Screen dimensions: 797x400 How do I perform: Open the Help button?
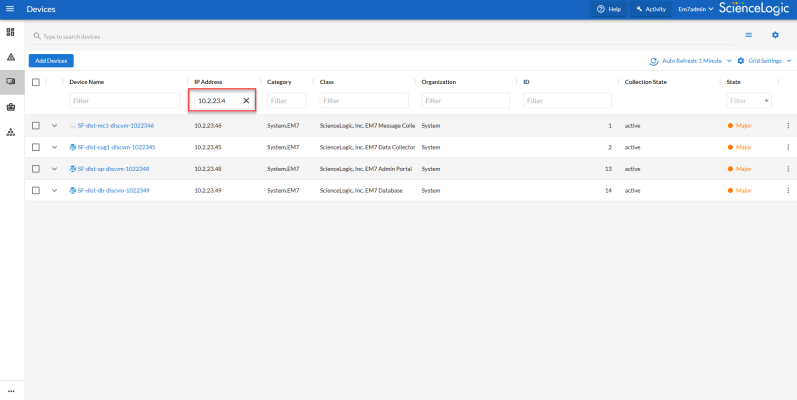click(608, 9)
